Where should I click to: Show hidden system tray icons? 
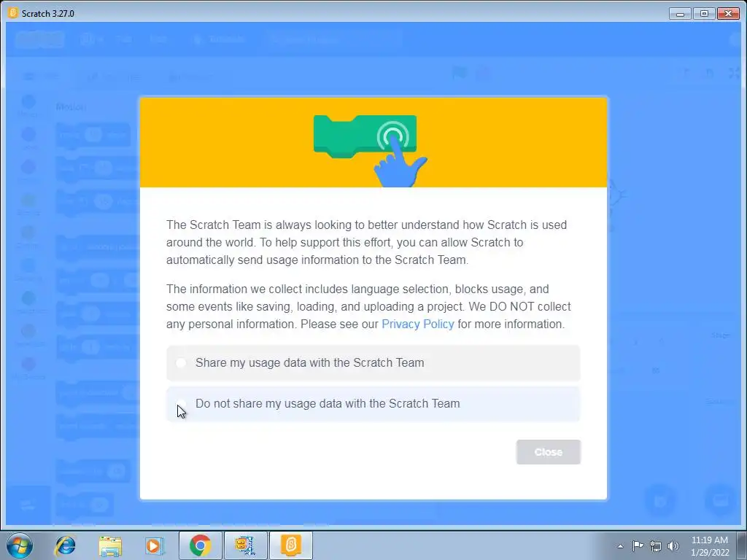[620, 546]
